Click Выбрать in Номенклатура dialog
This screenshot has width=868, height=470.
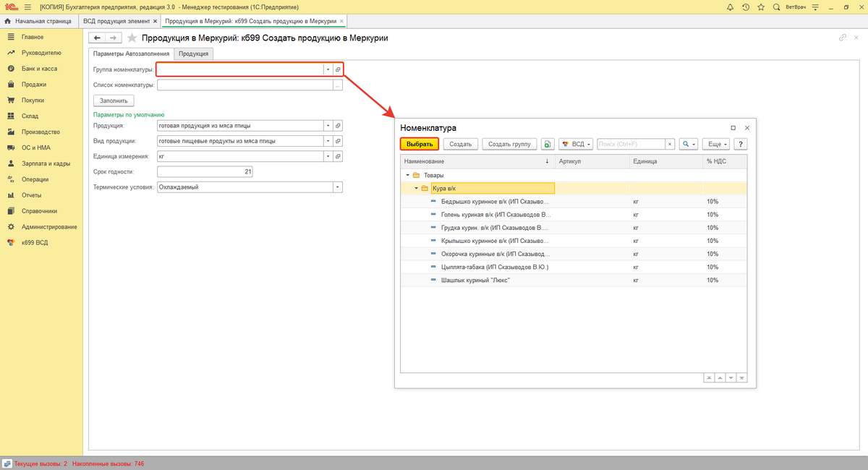tap(420, 144)
